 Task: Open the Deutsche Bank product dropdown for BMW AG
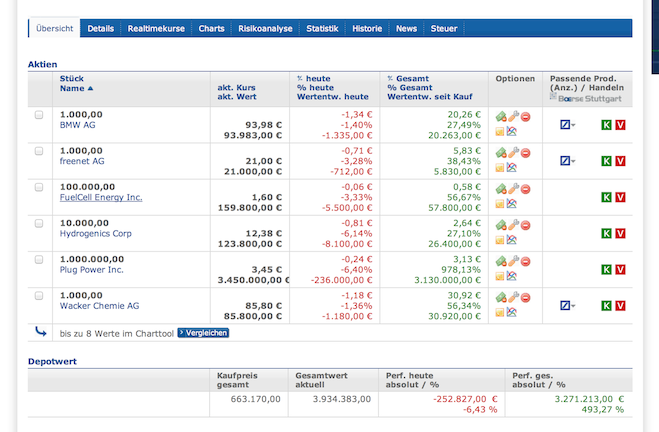pos(567,124)
